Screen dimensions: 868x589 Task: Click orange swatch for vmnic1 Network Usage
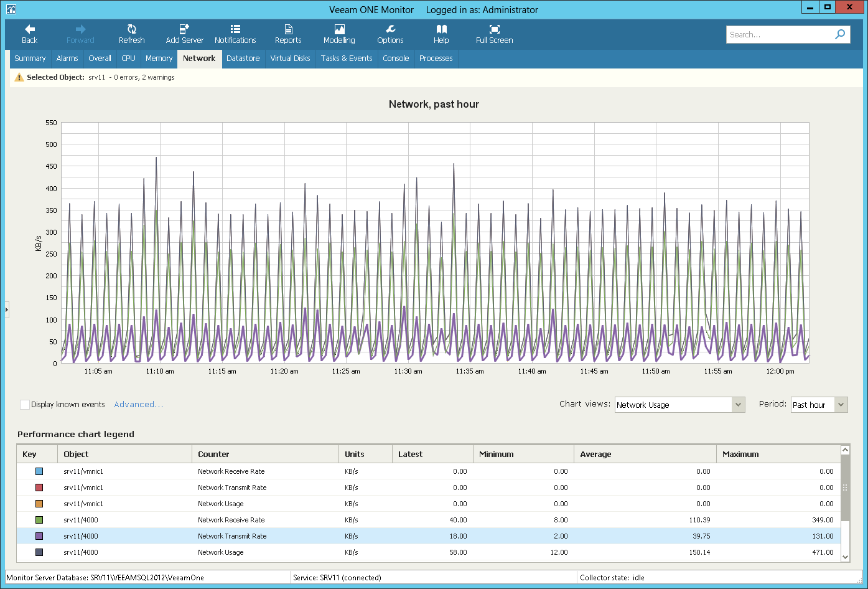click(39, 504)
